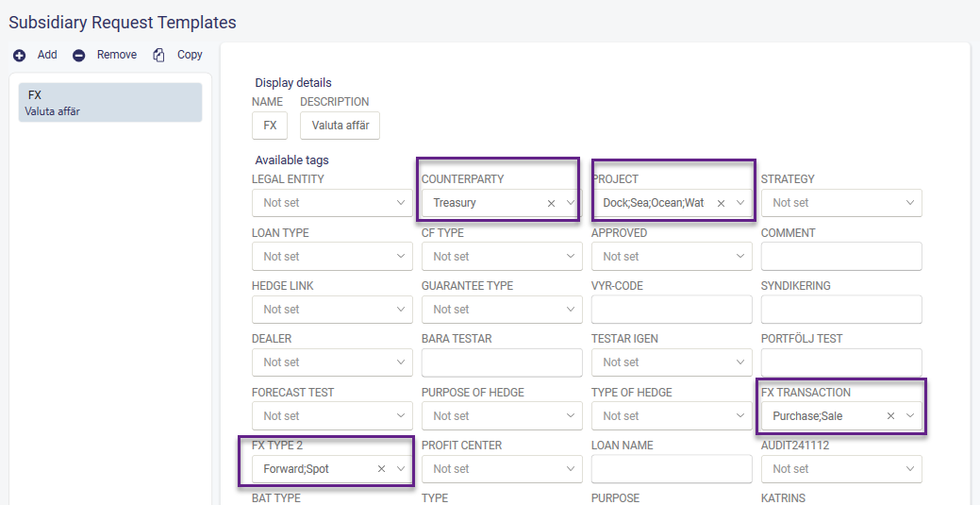Click the Name field containing FX

point(270,126)
